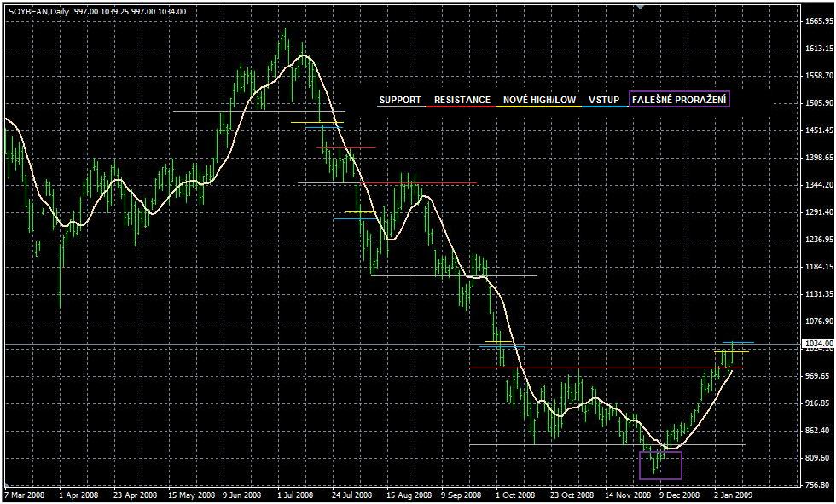
Task: Click the 862.40 price axis label
Action: pos(819,431)
